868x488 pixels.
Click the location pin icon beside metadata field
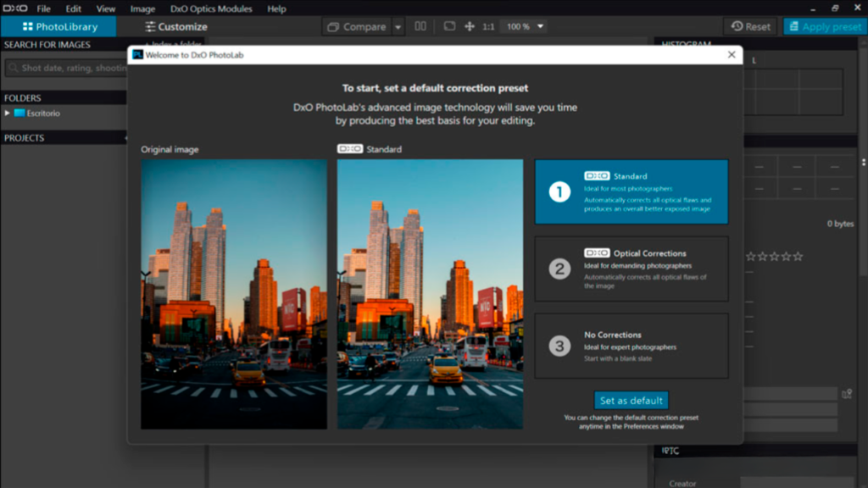tap(846, 393)
